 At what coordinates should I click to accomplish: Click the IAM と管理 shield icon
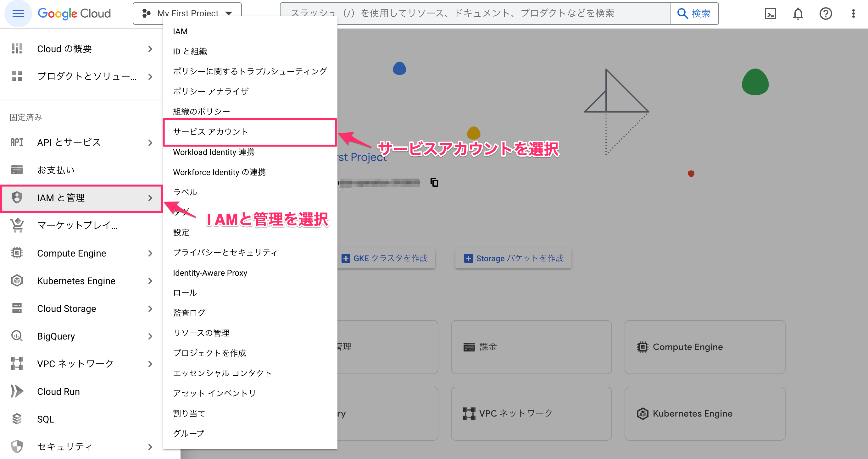[x=17, y=198]
